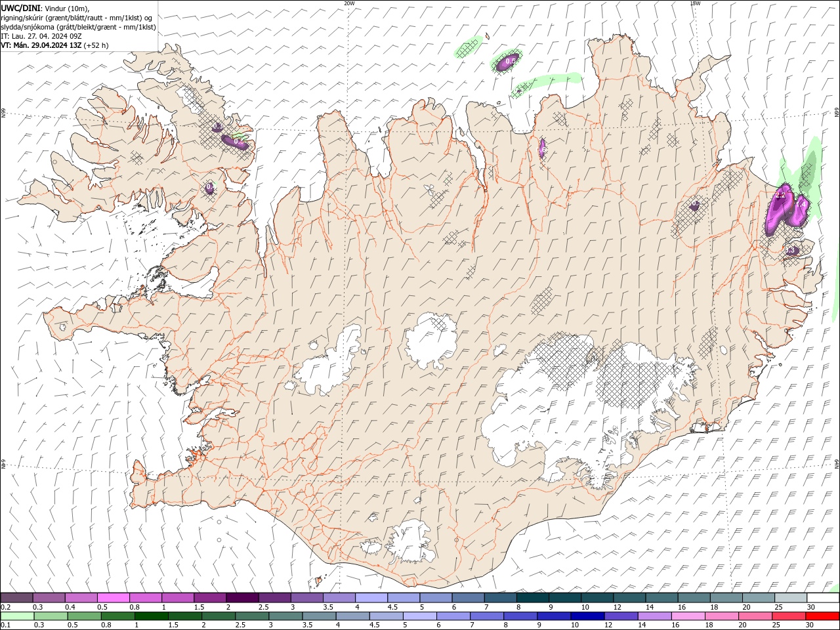Click the UWC/DINI Vindur (10m) title text

point(45,8)
